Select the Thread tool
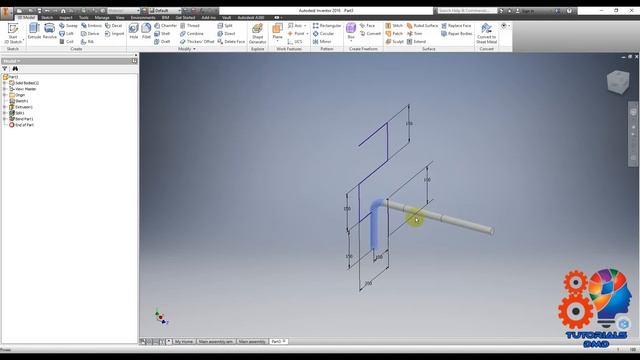 point(190,26)
